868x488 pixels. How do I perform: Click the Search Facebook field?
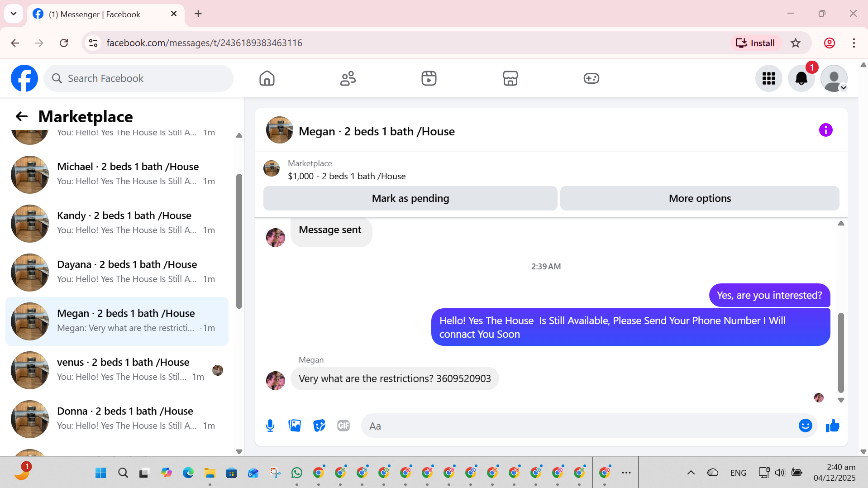[138, 78]
